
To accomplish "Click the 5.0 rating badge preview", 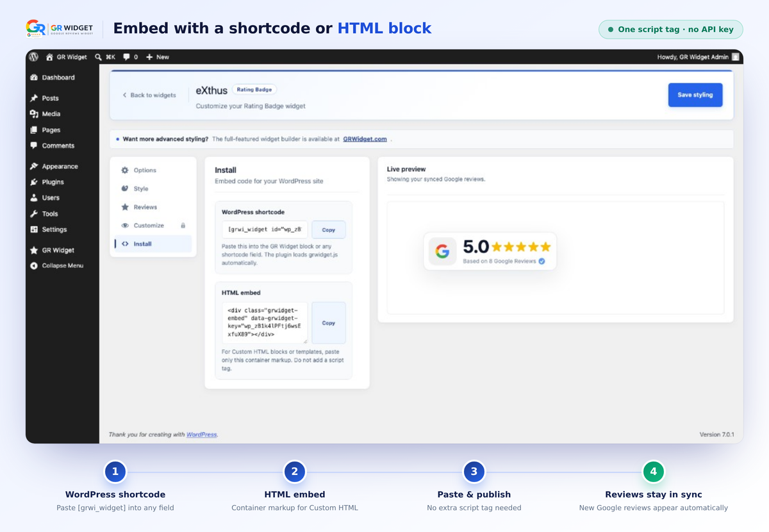I will [490, 251].
